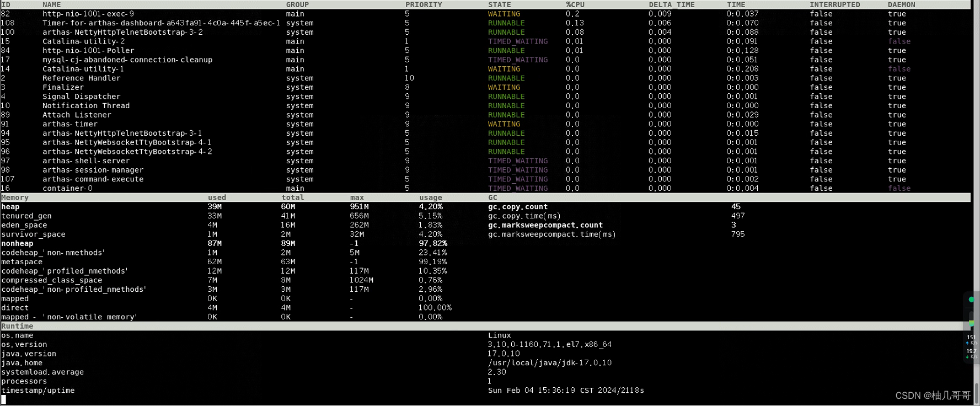Select the arthas-session-manager thread

tap(93, 170)
